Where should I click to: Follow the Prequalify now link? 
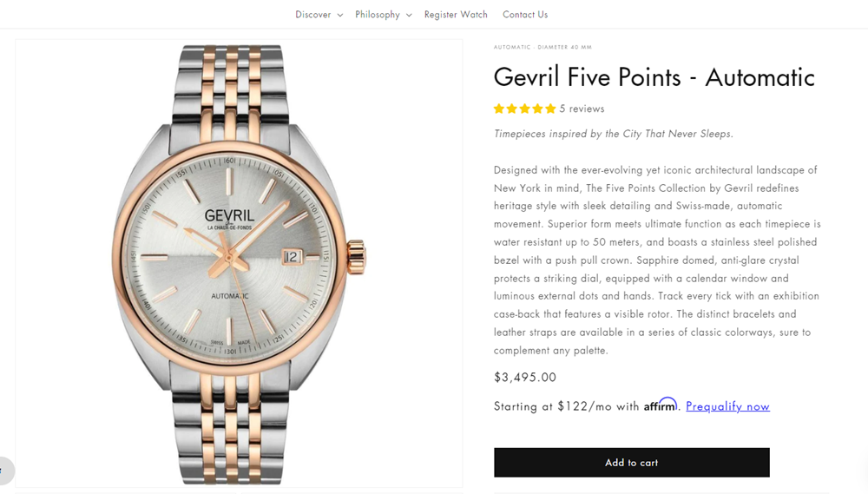[727, 406]
